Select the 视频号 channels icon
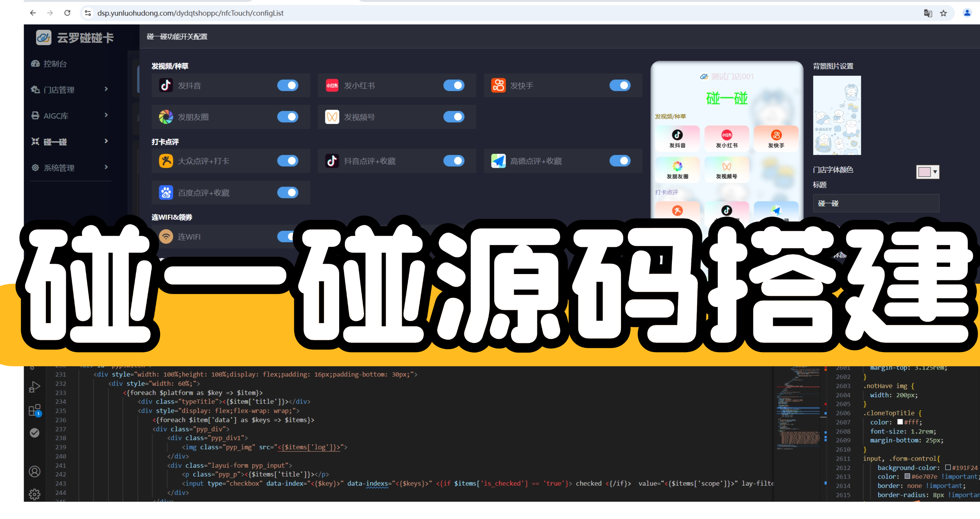The width and height of the screenshot is (980, 519). (x=332, y=117)
